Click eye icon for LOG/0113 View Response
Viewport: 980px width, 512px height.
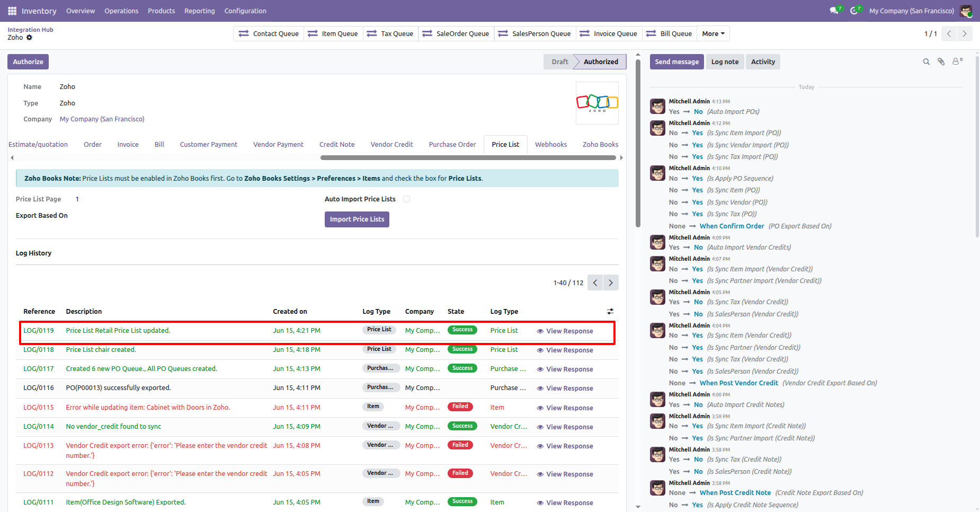[540, 446]
